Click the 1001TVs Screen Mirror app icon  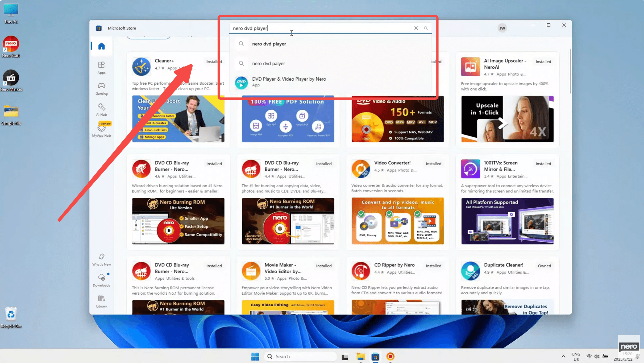point(470,169)
